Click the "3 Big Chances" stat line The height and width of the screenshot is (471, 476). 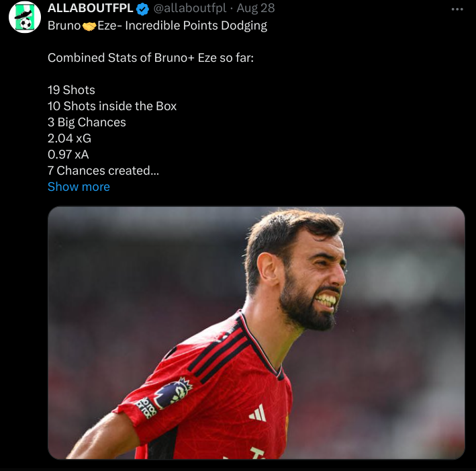click(x=87, y=122)
